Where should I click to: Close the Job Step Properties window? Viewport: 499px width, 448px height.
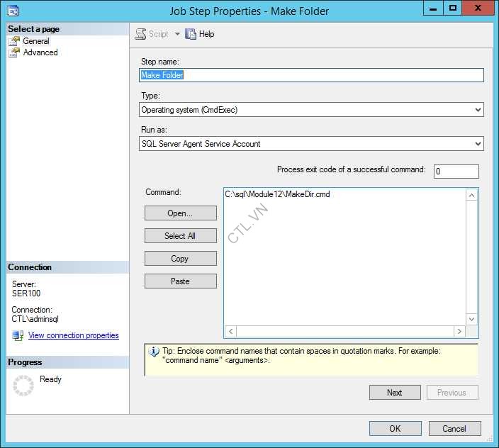pyautogui.click(x=477, y=9)
